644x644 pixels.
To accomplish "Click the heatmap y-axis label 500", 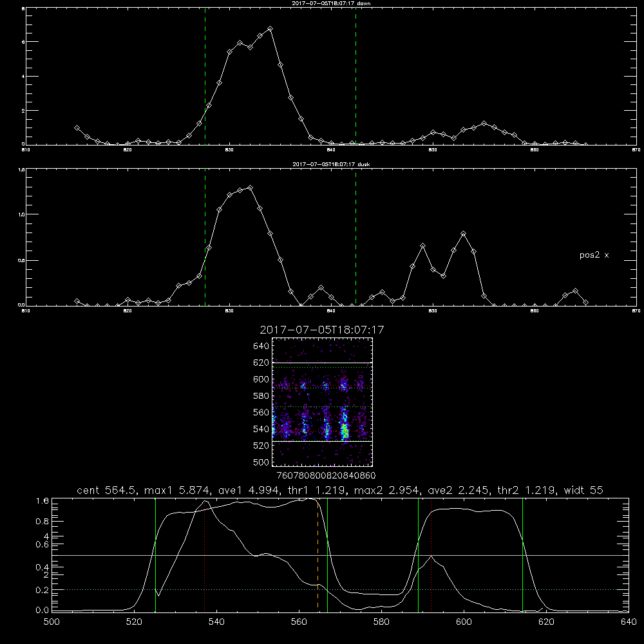I will coord(261,462).
